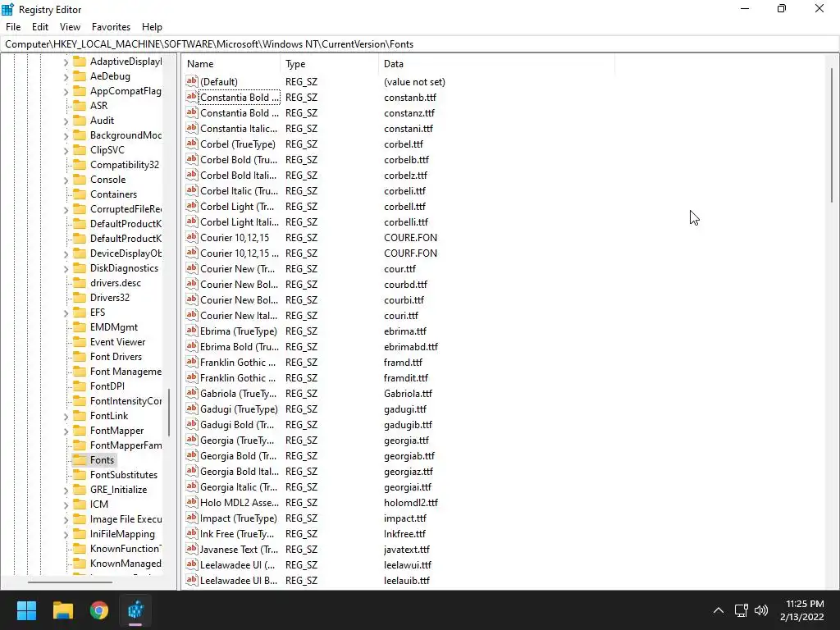This screenshot has width=840, height=630.
Task: Select the Georgia Italic value name
Action: [239, 487]
